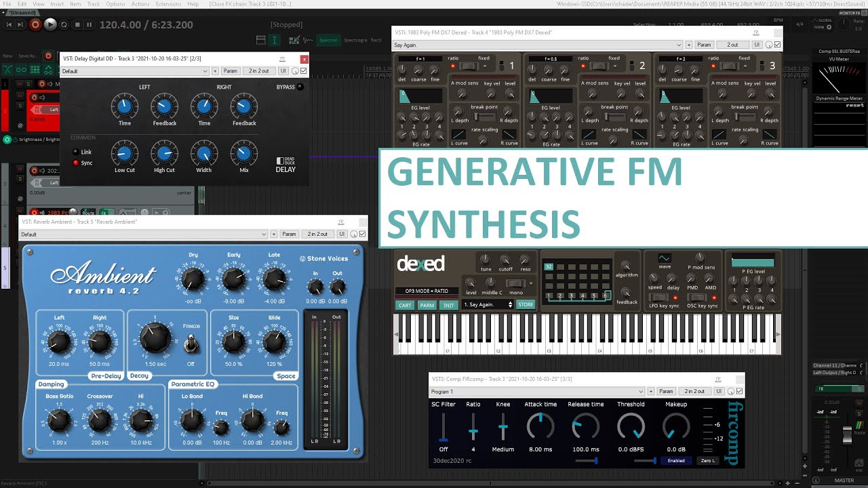Click Param button in Delay Digital DD window
The image size is (868, 488).
click(x=231, y=71)
